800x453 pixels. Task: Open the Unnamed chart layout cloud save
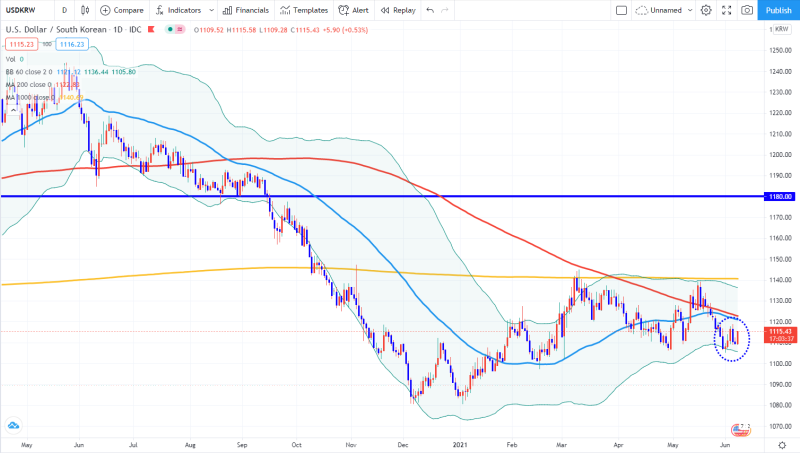(659, 10)
